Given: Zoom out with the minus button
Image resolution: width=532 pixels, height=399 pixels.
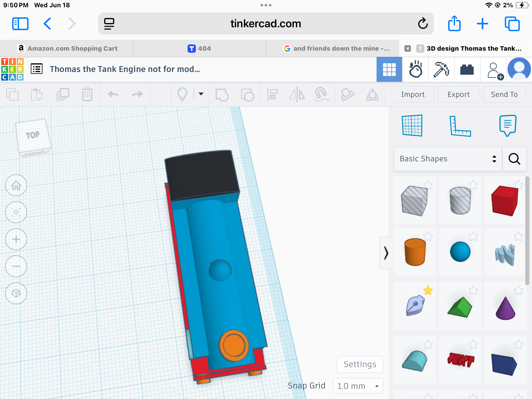Looking at the screenshot, I should coord(16,266).
